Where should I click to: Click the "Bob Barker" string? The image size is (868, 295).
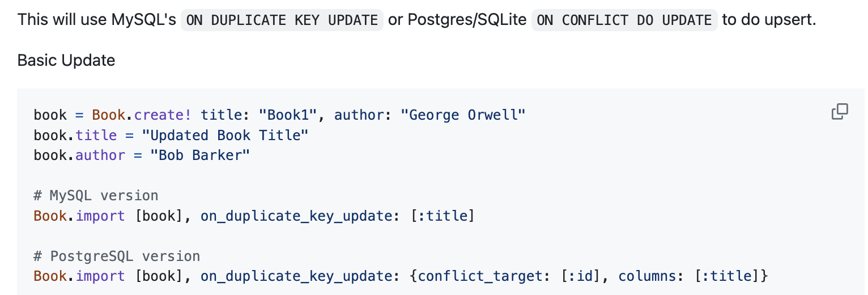200,155
